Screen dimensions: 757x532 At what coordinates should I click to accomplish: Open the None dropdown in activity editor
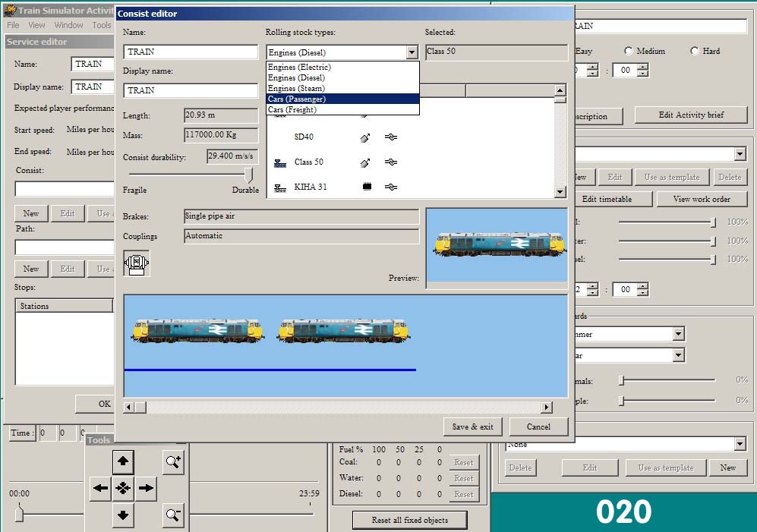click(740, 444)
